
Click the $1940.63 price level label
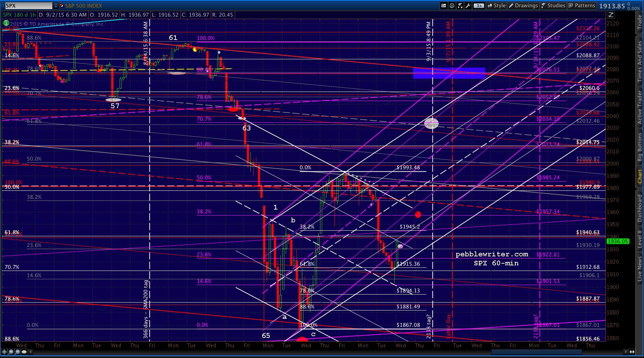click(588, 232)
